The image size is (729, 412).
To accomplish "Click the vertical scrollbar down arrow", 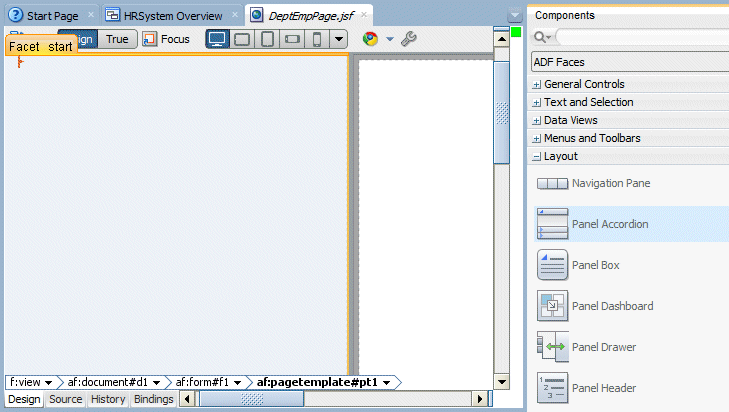I will click(x=502, y=382).
